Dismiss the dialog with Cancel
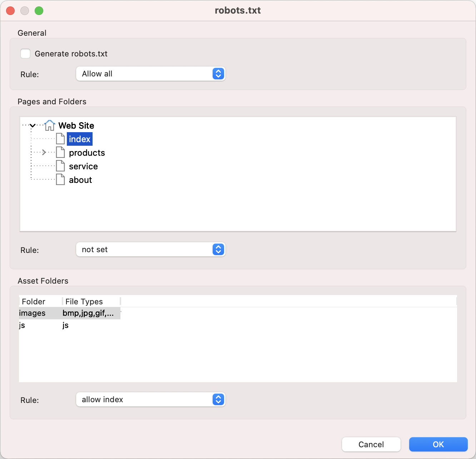The image size is (476, 459). (371, 444)
